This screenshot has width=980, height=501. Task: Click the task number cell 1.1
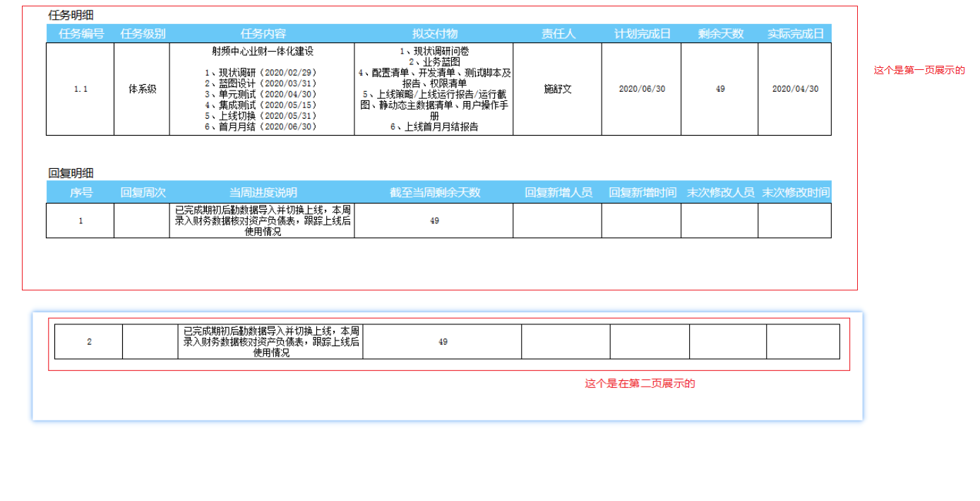point(80,89)
